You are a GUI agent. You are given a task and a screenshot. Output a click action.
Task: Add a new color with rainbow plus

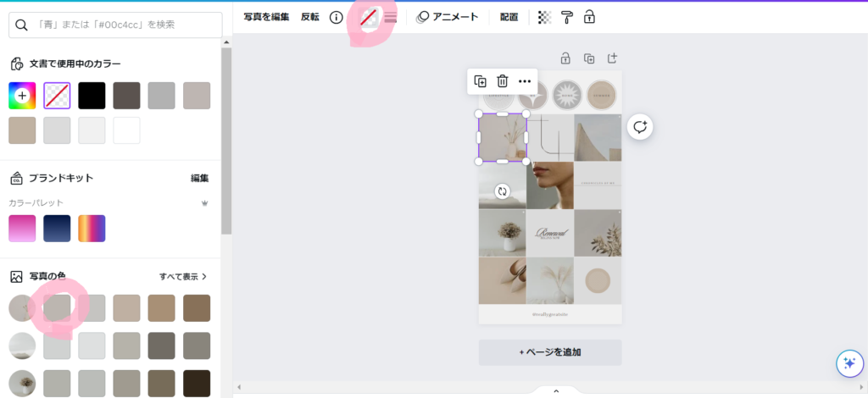[22, 96]
